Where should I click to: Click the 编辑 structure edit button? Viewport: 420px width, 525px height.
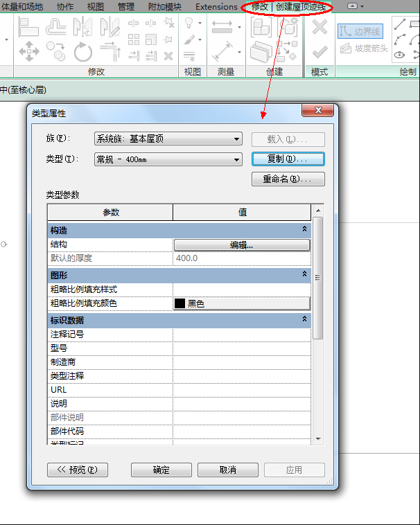click(241, 244)
